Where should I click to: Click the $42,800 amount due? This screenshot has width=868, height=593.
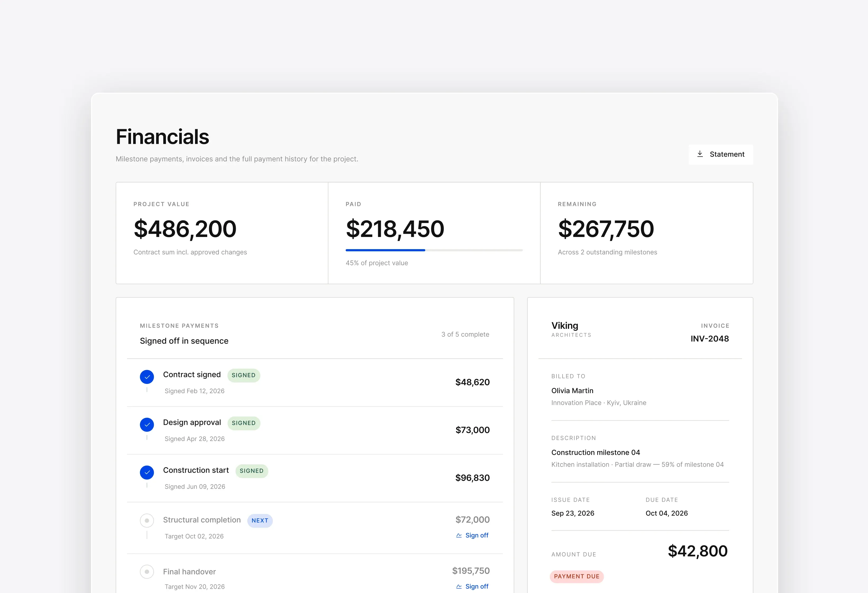[x=698, y=551]
